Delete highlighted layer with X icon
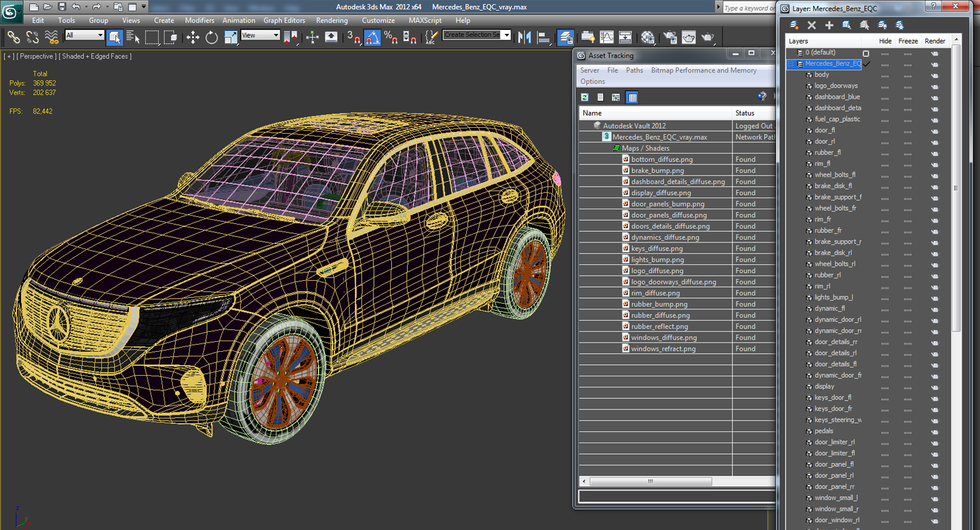The height and width of the screenshot is (530, 980). tap(812, 25)
